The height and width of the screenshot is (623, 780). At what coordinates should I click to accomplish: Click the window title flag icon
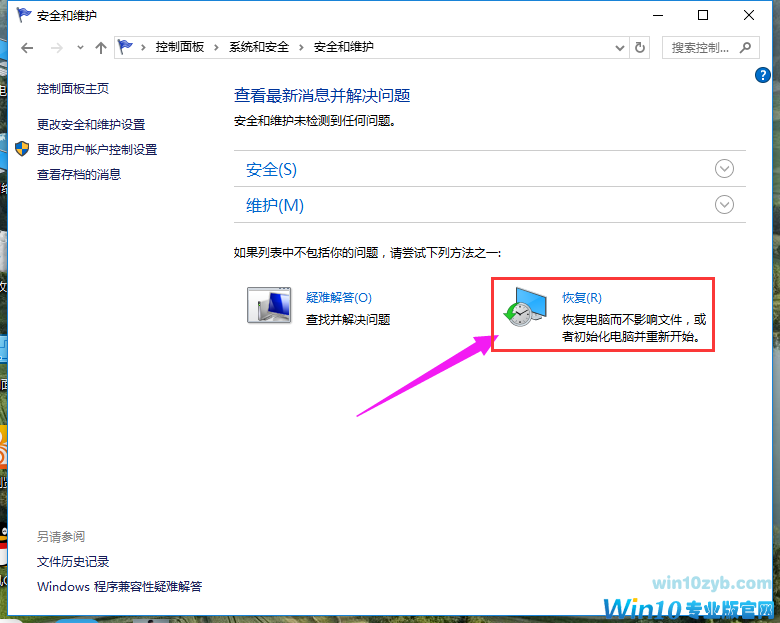coord(23,15)
